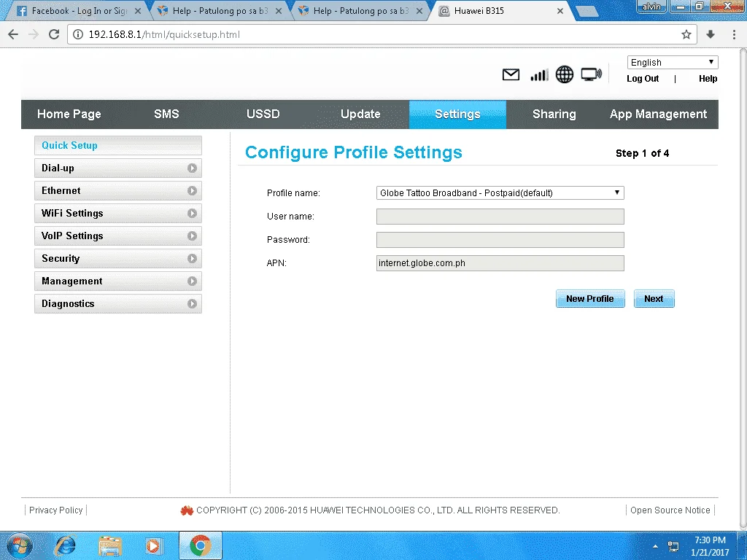Reload the page with the refresh icon
The height and width of the screenshot is (560, 747).
54,34
